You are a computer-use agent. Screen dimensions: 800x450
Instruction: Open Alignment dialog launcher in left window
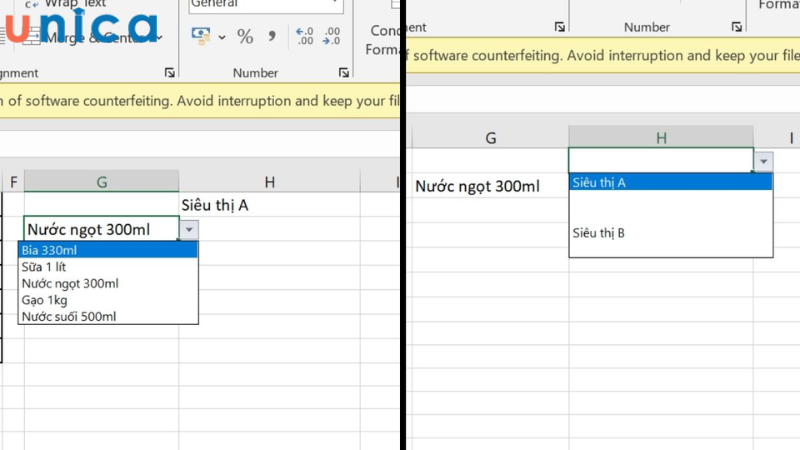tap(170, 73)
